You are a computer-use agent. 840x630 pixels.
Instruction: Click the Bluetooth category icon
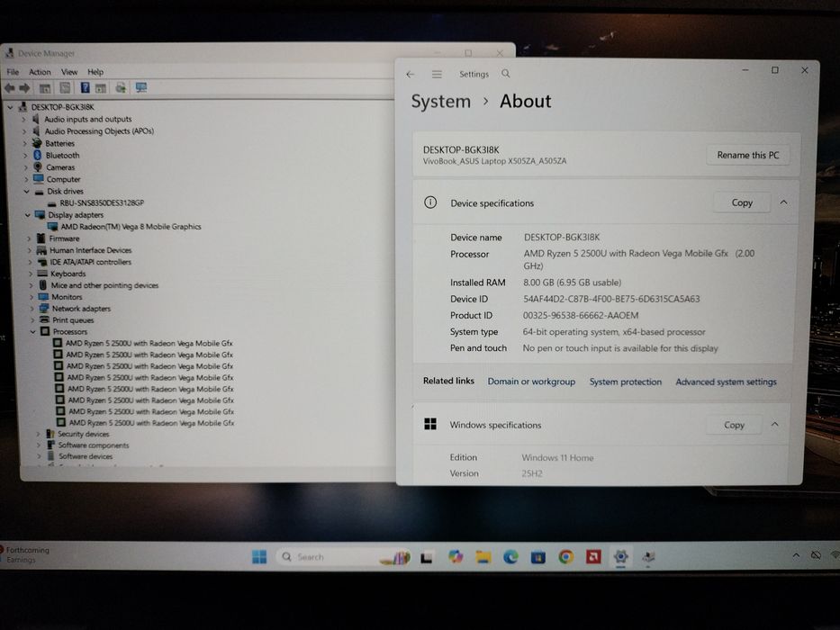click(x=38, y=155)
